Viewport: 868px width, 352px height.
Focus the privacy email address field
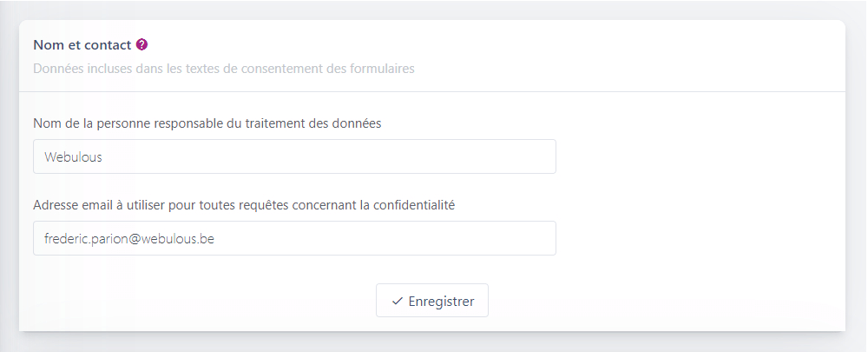tap(294, 238)
